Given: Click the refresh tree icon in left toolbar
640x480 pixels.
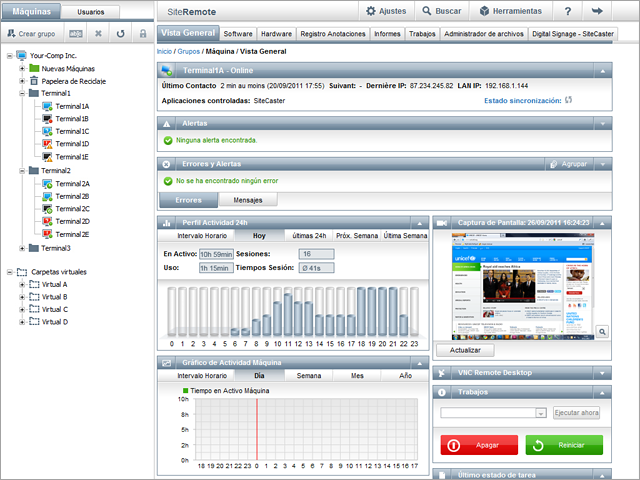Looking at the screenshot, I should tap(120, 33).
